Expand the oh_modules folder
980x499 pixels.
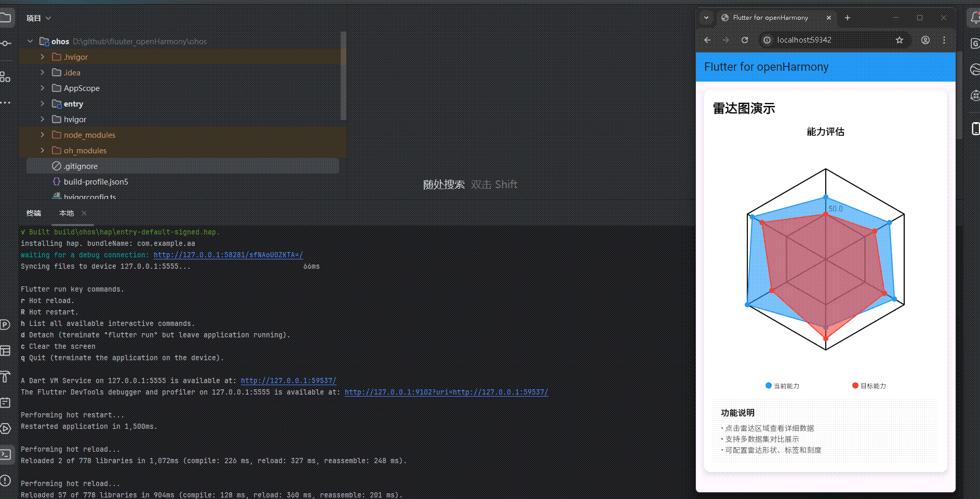coord(43,150)
